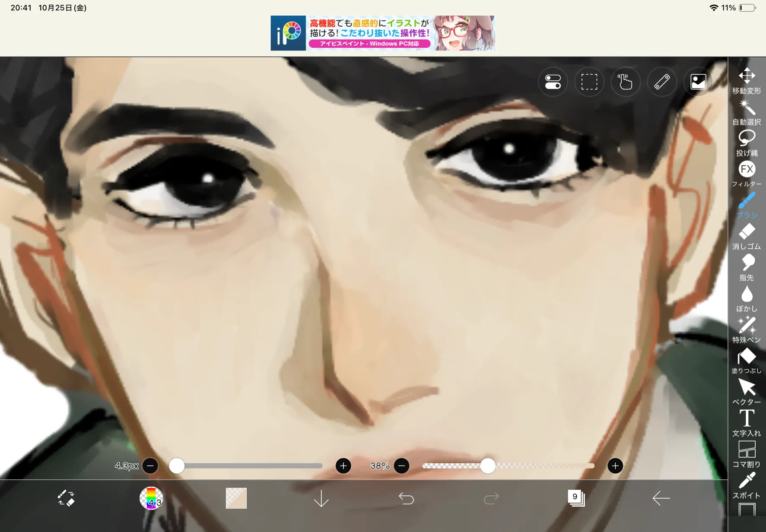Select the 移動変形 transform tool
766x532 pixels.
click(747, 81)
